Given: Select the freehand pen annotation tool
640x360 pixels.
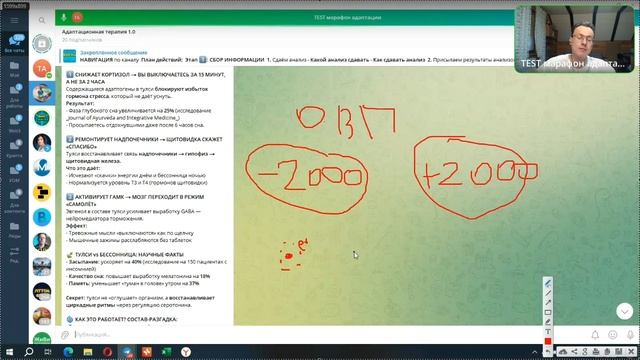Looking at the screenshot, I should coord(548,283).
